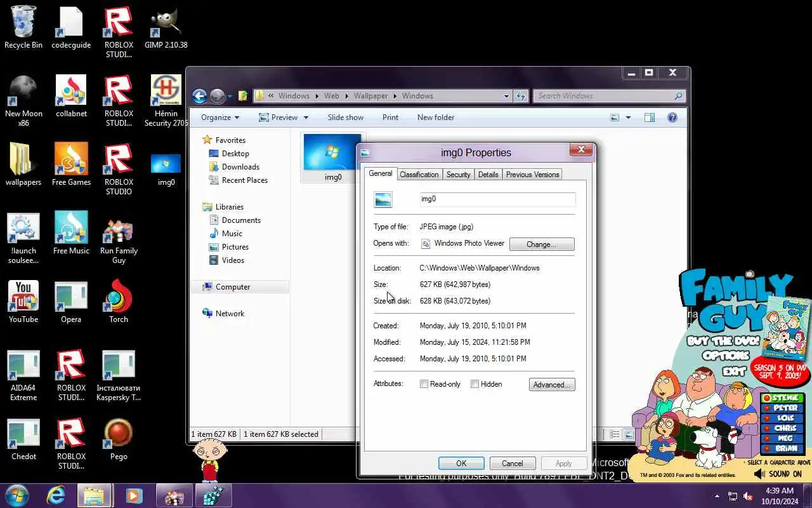Switch to the Security tab

click(x=458, y=175)
